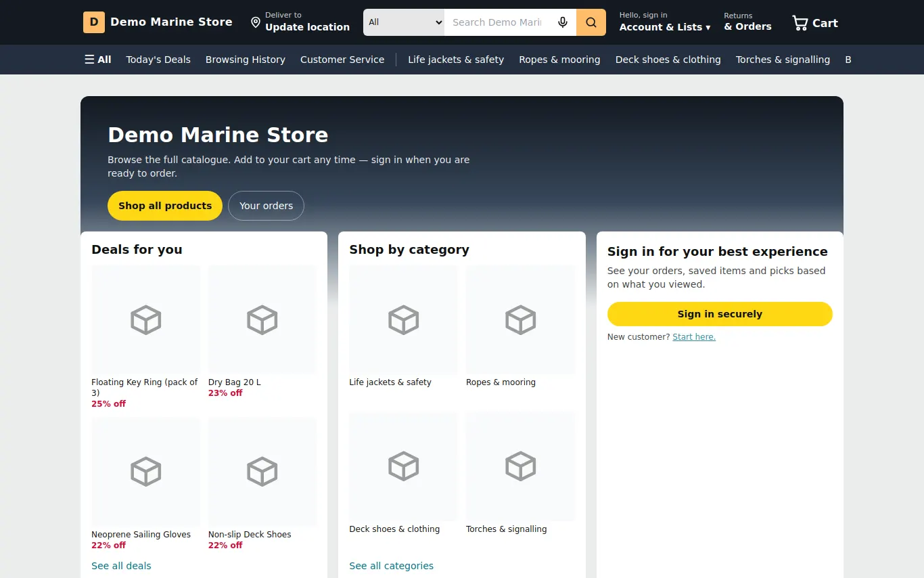The height and width of the screenshot is (578, 924).
Task: Expand the All search category dropdown
Action: pos(404,22)
